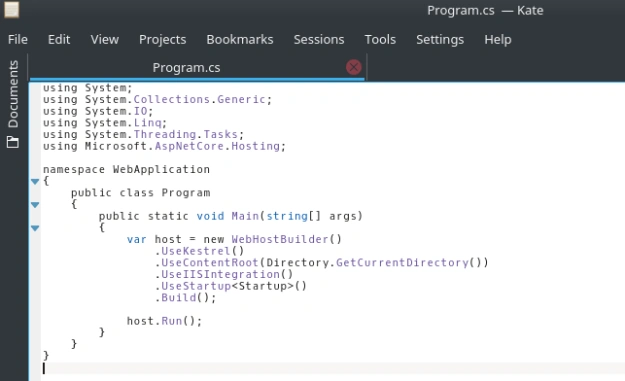625x381 pixels.
Task: Click on '.UseStartup<Startup>()' line
Action: point(231,286)
